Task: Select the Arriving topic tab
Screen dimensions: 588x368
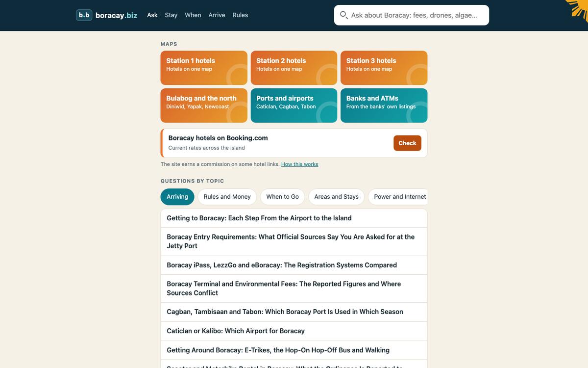Action: pos(177,197)
